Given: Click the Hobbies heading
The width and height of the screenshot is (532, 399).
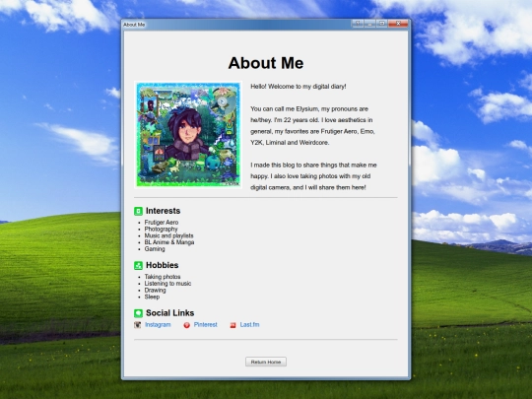Looking at the screenshot, I should tap(162, 265).
